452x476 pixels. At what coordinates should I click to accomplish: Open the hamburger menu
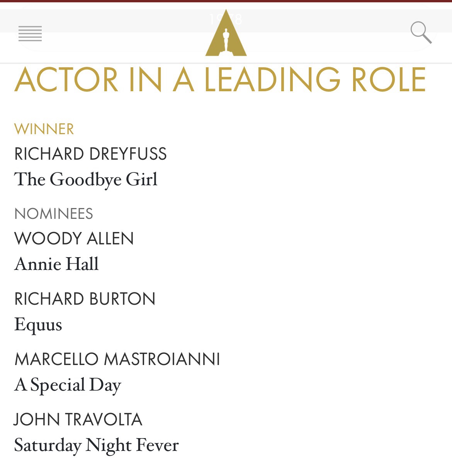30,34
